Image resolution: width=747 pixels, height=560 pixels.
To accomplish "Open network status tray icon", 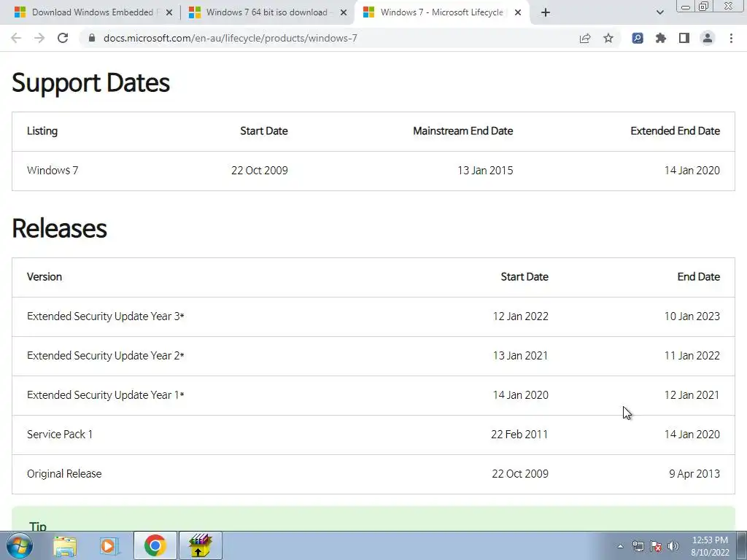I will click(638, 546).
